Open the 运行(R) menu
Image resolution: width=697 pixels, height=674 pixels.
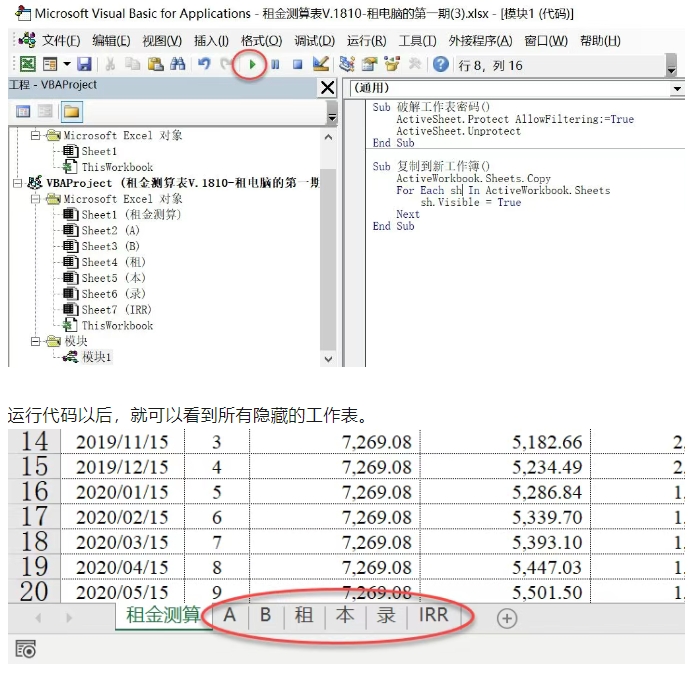point(366,41)
